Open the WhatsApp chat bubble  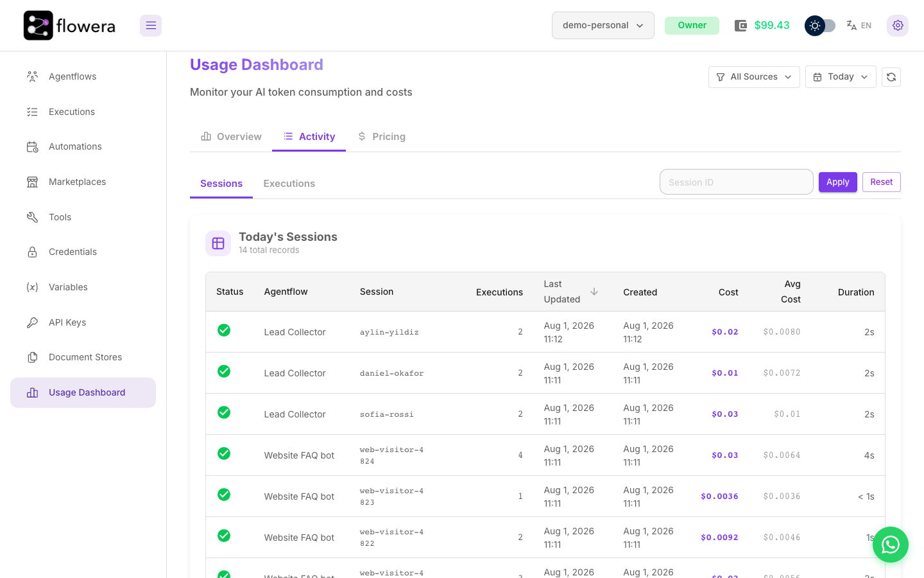click(x=891, y=545)
